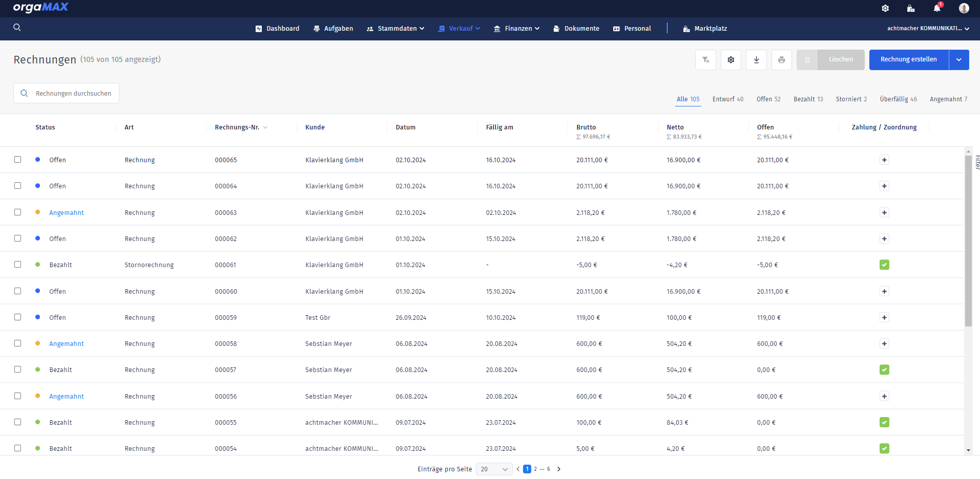Open the Dashboard menu item
The image size is (980, 479).
pos(277,29)
